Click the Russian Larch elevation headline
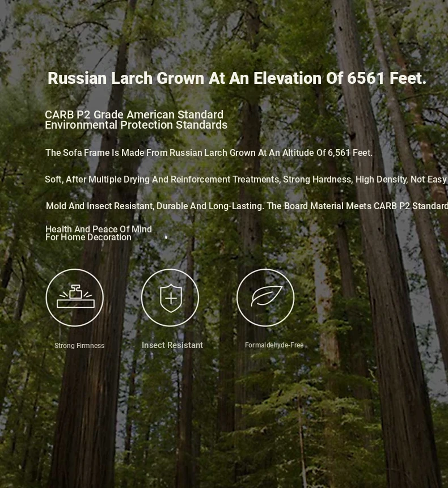This screenshot has width=448, height=488. click(237, 78)
